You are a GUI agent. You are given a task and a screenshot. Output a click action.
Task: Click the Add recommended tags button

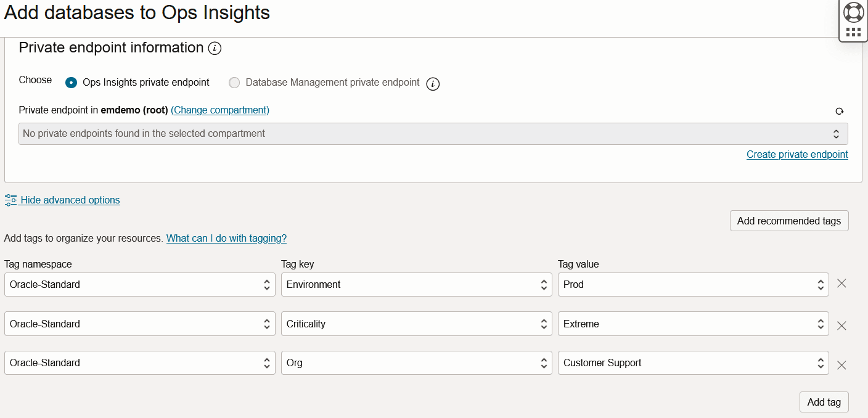pyautogui.click(x=788, y=221)
